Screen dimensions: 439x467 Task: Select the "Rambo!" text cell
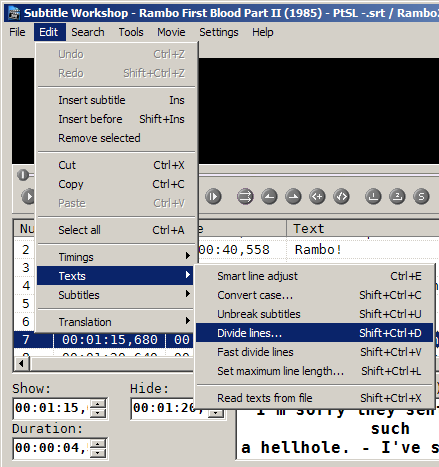pos(318,250)
